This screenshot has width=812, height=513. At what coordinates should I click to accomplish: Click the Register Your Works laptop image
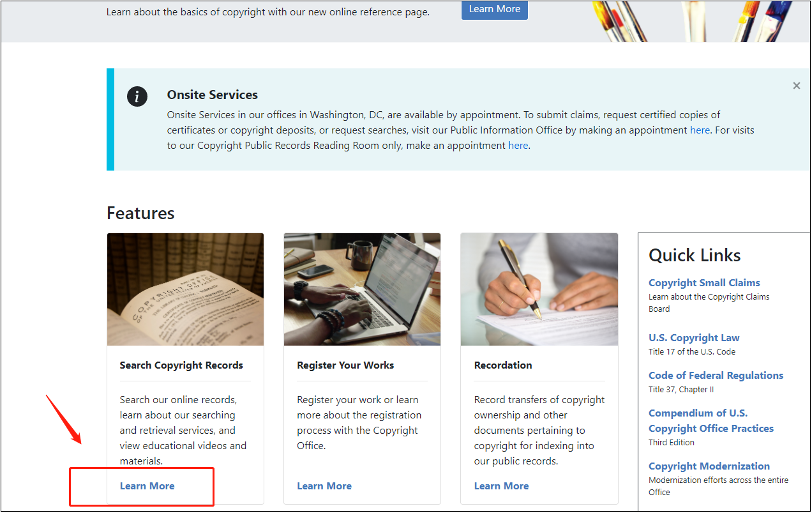pos(362,289)
